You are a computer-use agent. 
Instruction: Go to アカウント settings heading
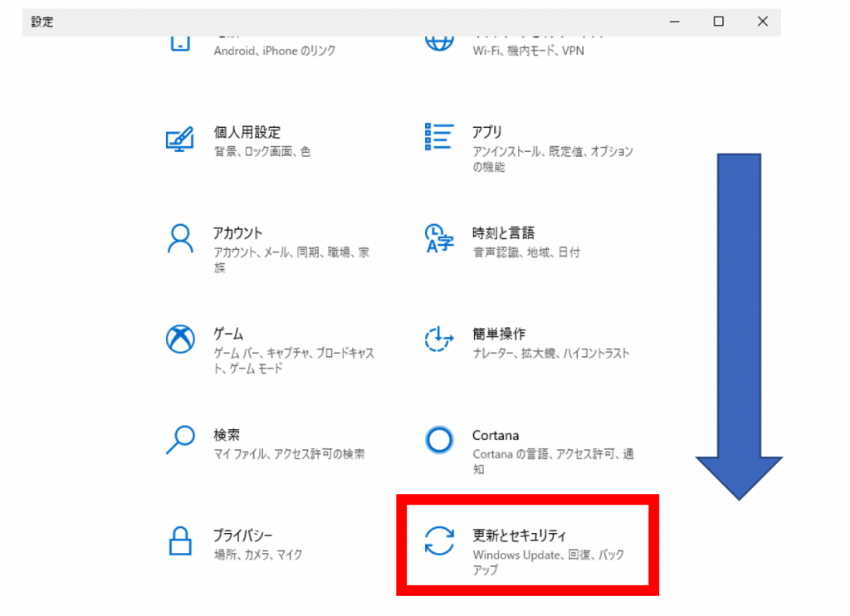pyautogui.click(x=237, y=233)
